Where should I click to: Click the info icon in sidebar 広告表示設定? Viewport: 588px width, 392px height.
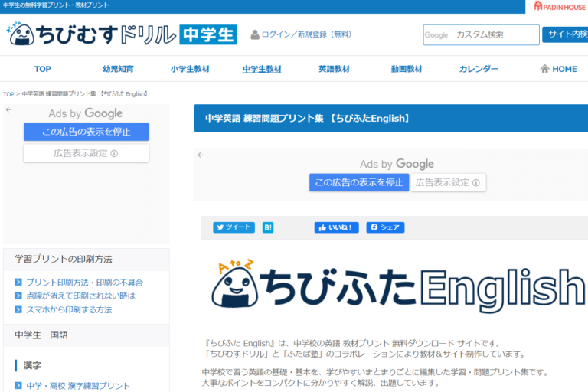pyautogui.click(x=114, y=153)
